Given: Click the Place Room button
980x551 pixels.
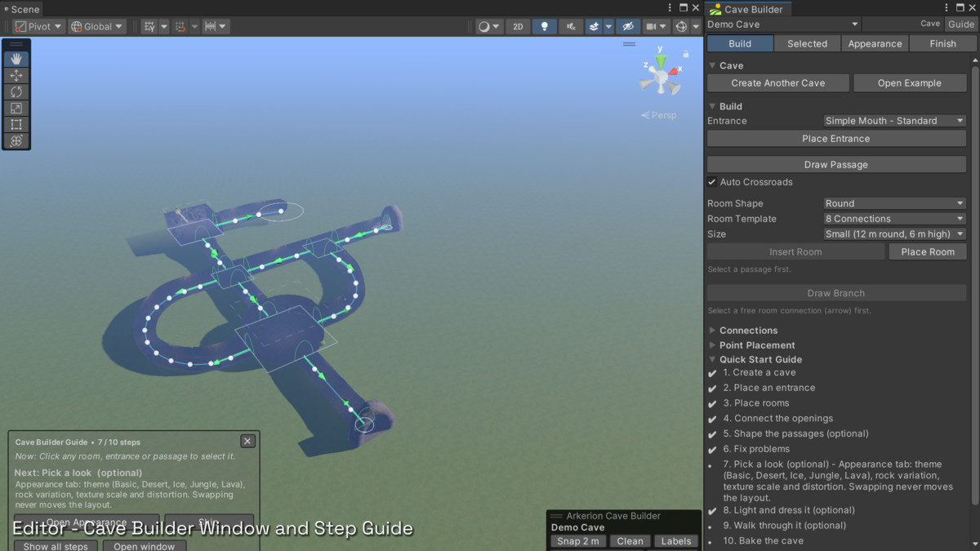Looking at the screenshot, I should (x=928, y=252).
